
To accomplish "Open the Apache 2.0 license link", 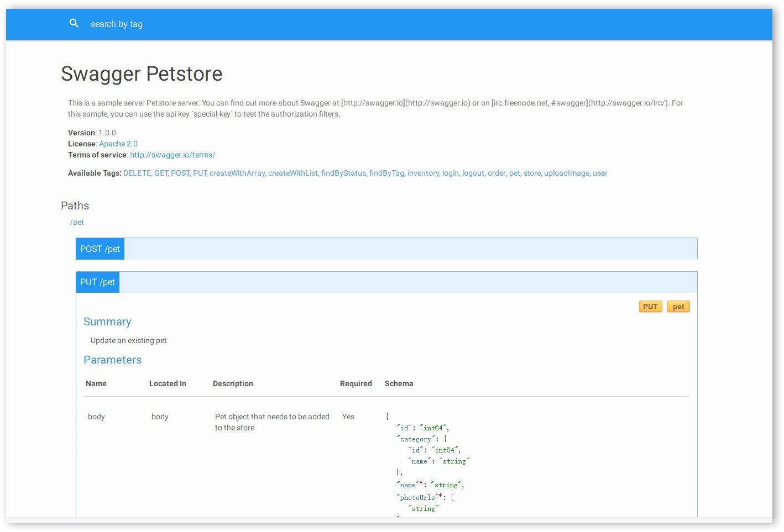I will point(118,144).
